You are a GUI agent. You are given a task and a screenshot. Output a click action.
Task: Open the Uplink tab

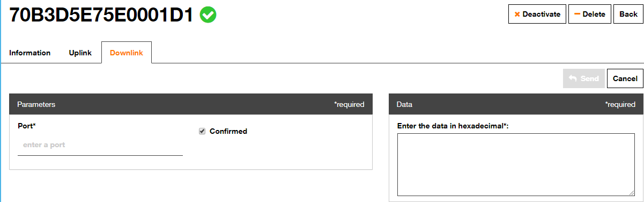point(80,53)
